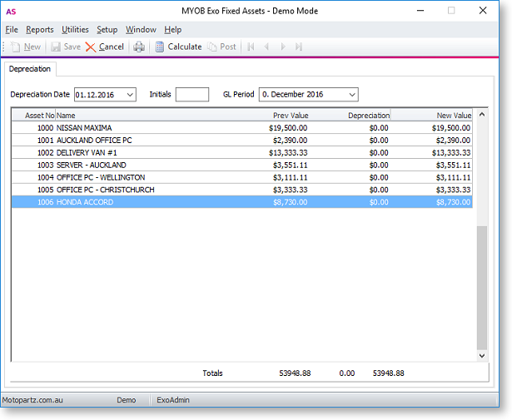Select the DELIVERY VAN #1 row

[83, 153]
